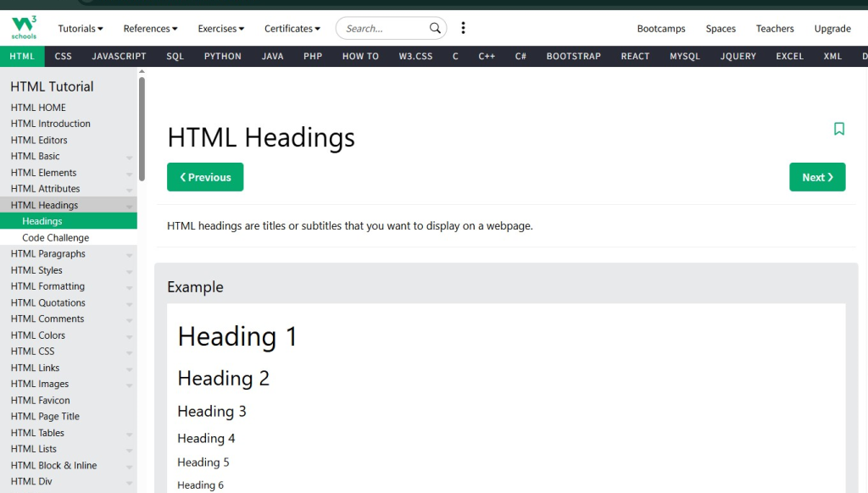This screenshot has width=868, height=493.
Task: Collapse the HTML Headings sidebar section
Action: 130,206
